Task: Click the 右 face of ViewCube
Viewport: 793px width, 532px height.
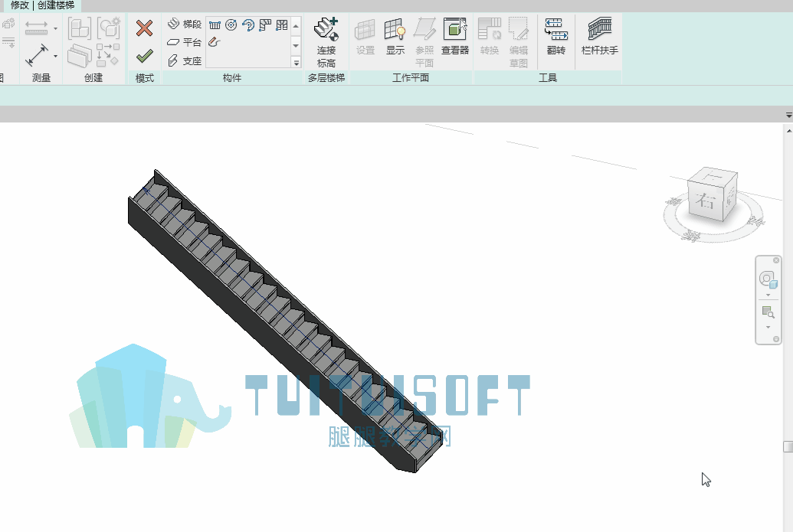Action: (706, 201)
